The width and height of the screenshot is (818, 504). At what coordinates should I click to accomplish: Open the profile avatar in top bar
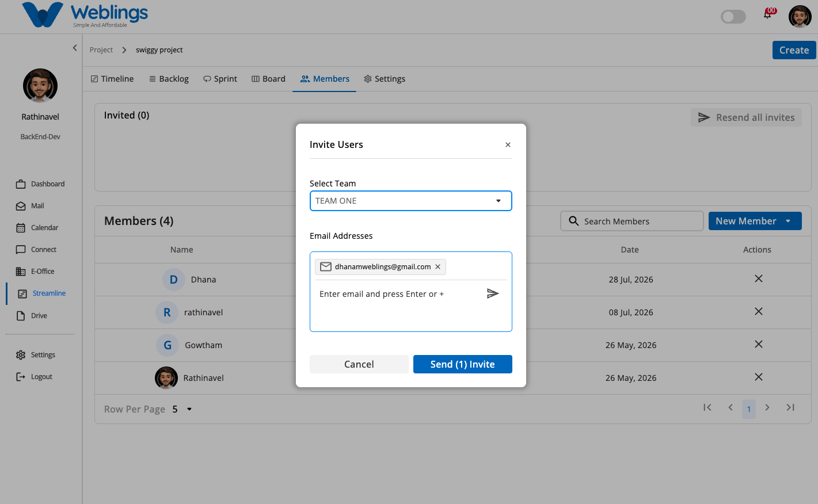(800, 17)
